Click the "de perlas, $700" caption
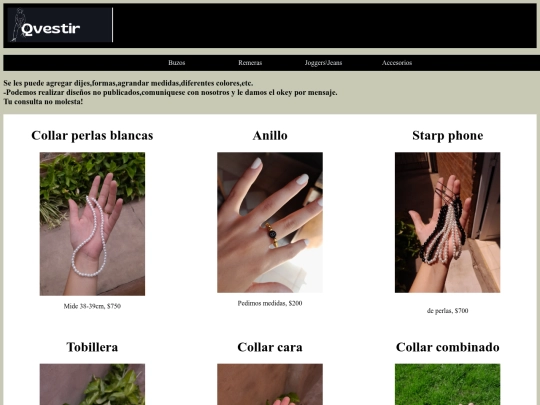This screenshot has width=540, height=405. [447, 311]
